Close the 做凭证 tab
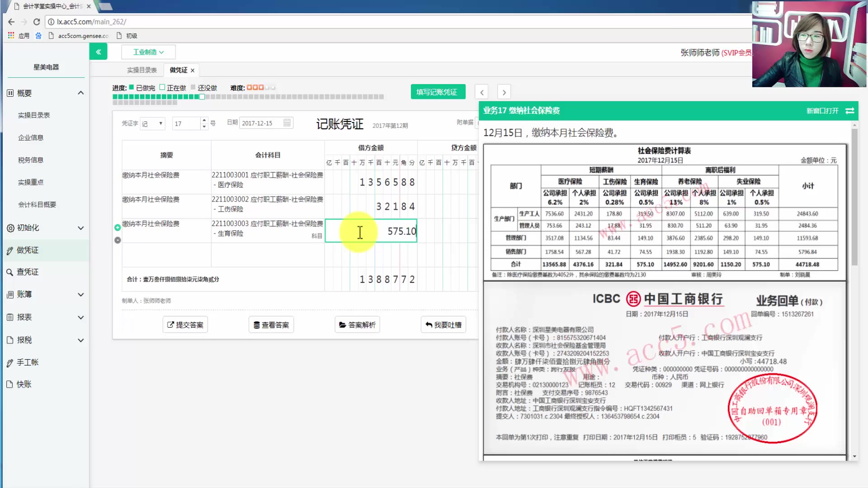This screenshot has width=868, height=488. [x=193, y=70]
